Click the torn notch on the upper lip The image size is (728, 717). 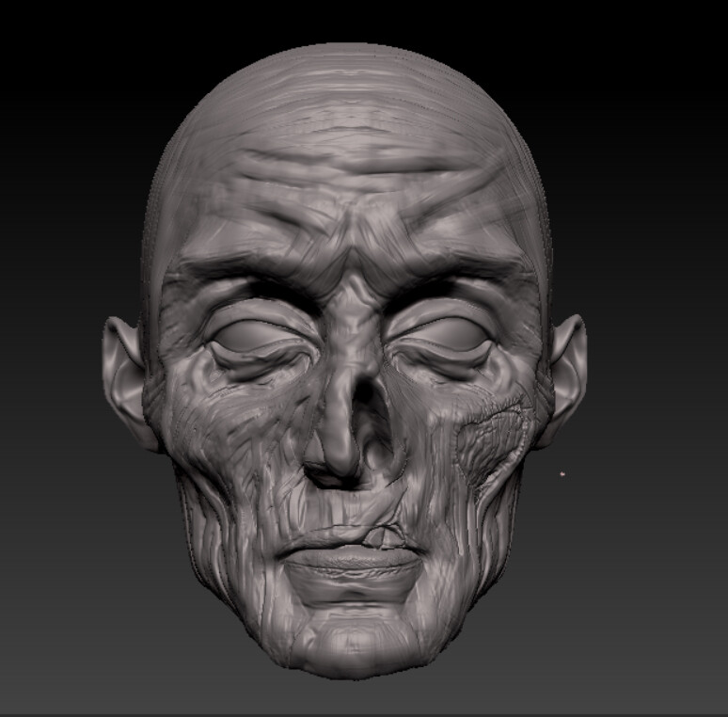tap(384, 536)
